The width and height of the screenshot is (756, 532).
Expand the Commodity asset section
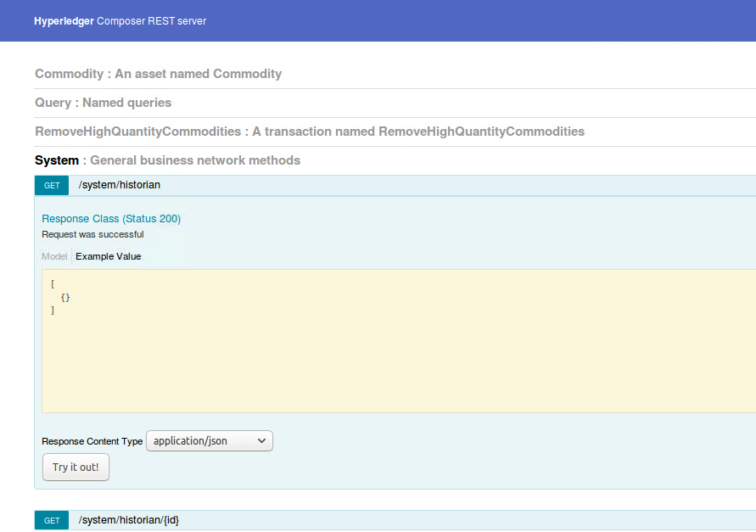tap(158, 74)
